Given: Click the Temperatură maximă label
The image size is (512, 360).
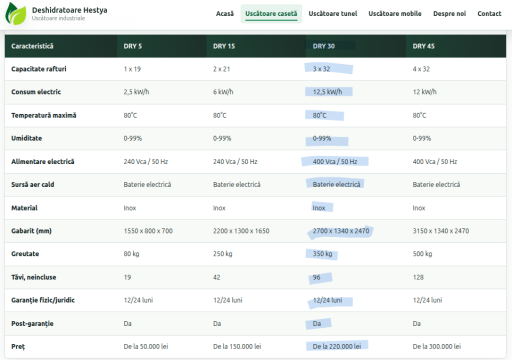Looking at the screenshot, I should pyautogui.click(x=44, y=115).
